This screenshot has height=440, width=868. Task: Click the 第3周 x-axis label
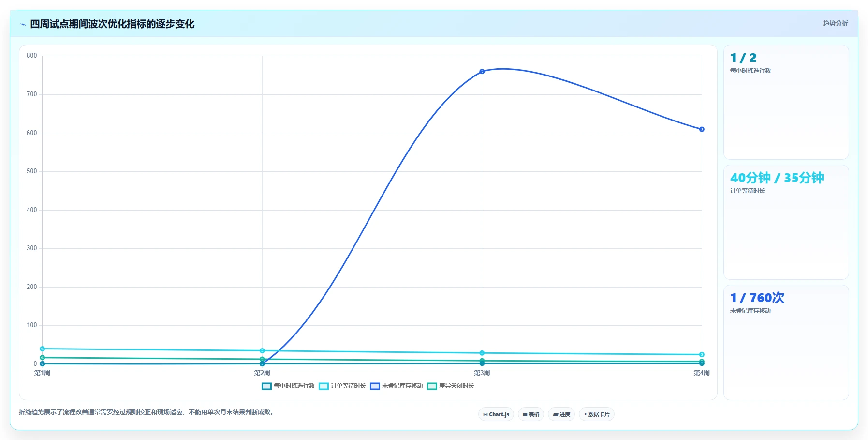pos(482,373)
